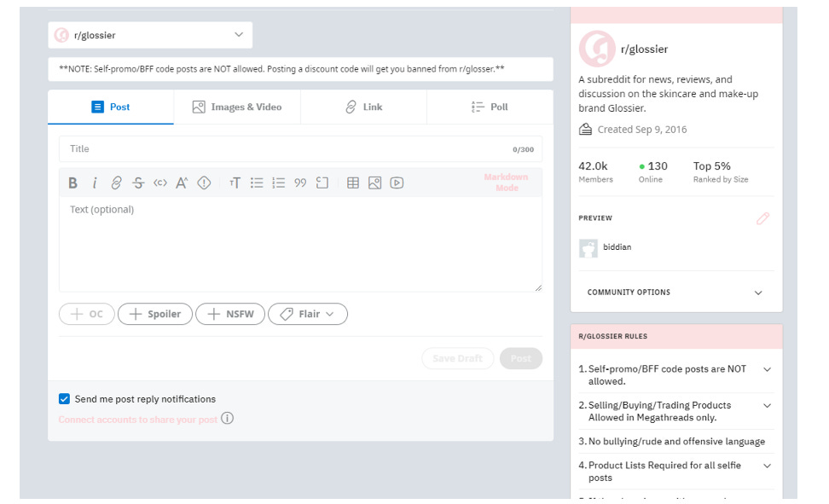Click into the Text (optional) body area
Image resolution: width=829 pixels, height=504 pixels.
coord(300,244)
